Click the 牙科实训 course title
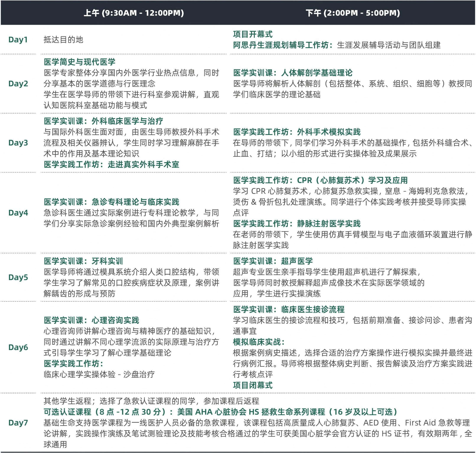The height and width of the screenshot is (453, 476). (x=107, y=261)
